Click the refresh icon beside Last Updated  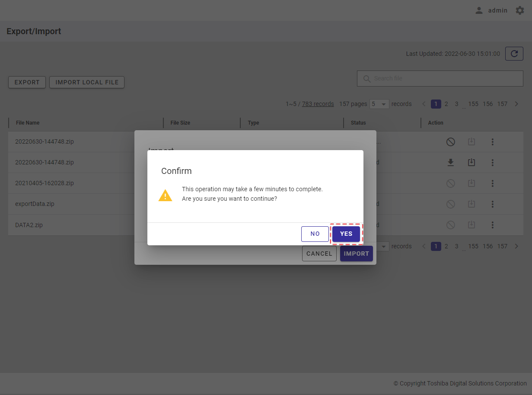click(x=514, y=54)
